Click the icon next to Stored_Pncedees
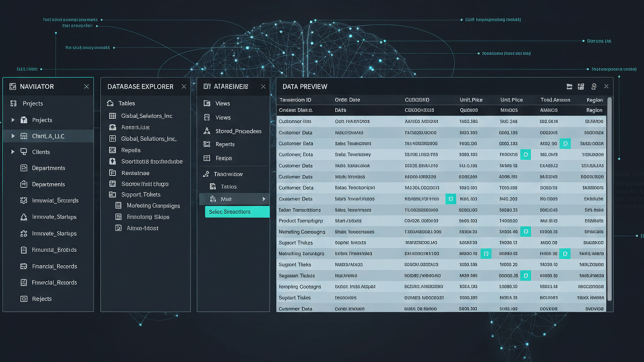This screenshot has width=644, height=362. tap(207, 131)
